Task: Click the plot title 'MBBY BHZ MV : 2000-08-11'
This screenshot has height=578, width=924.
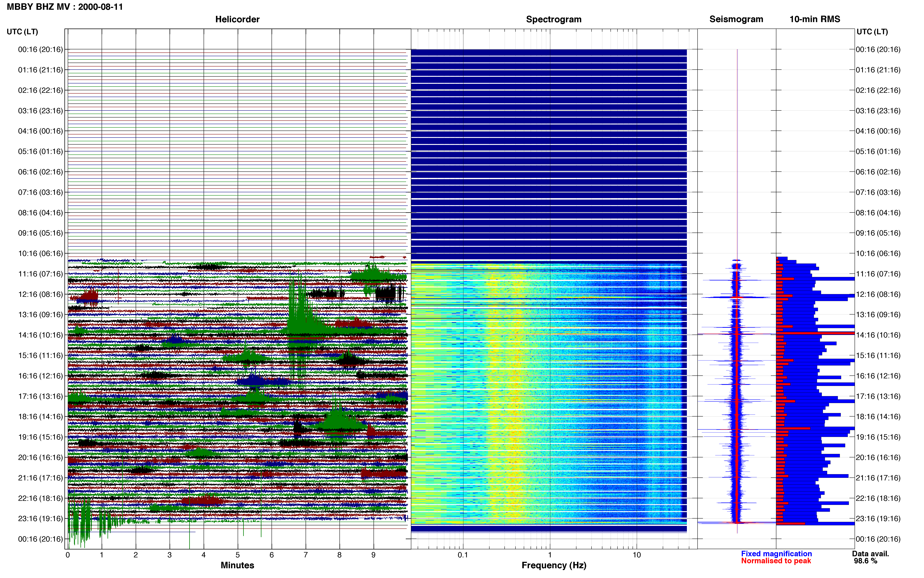Action: coord(65,7)
